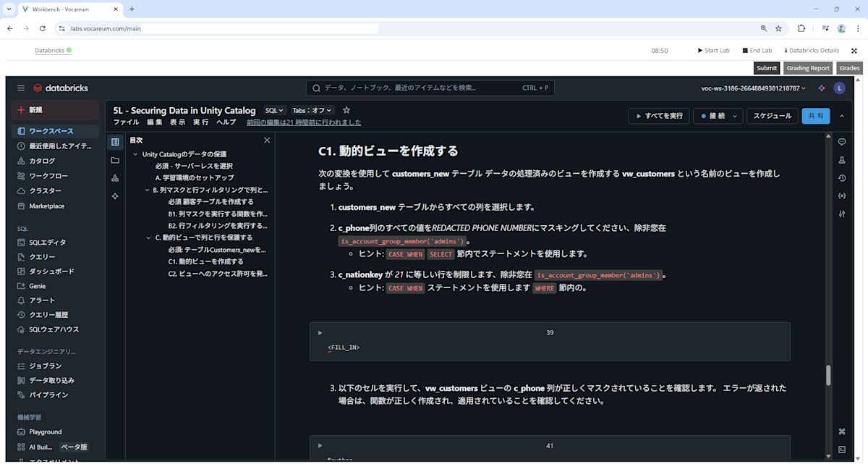The image size is (868, 467).
Task: Click the 共有 share button
Action: [816, 116]
